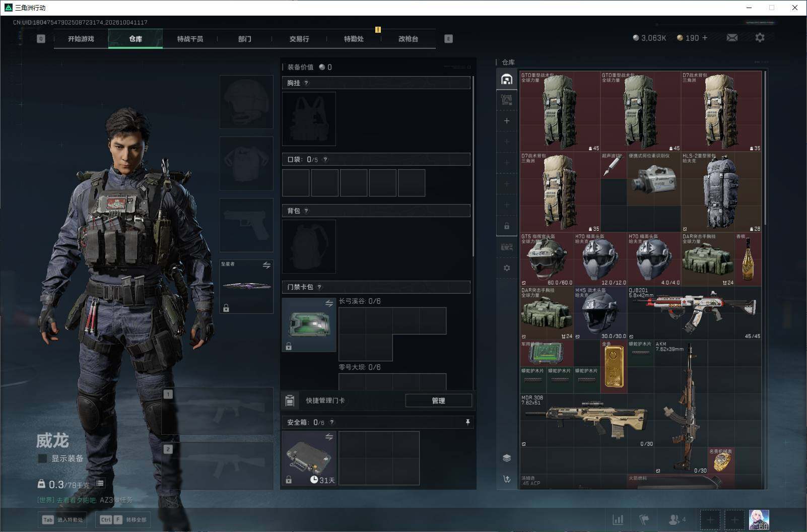Open the mail inbox envelope icon

pos(732,38)
